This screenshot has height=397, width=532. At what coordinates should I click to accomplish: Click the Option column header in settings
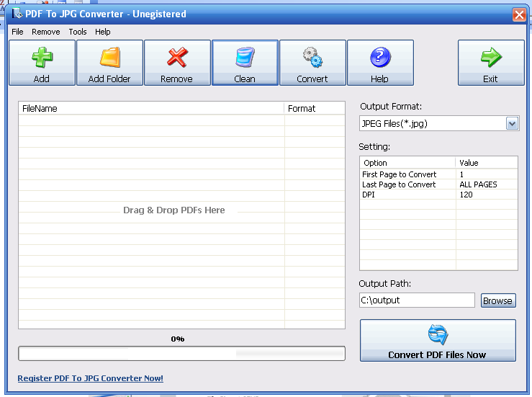408,163
